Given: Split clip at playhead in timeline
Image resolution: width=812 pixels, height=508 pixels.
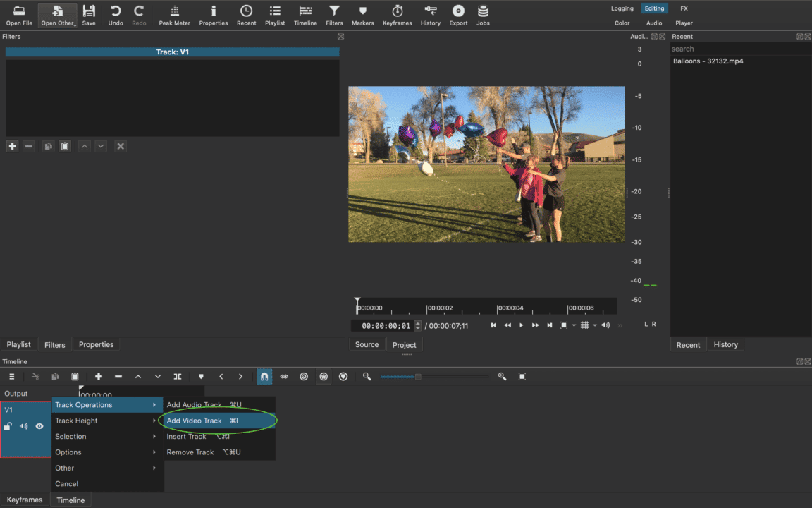Looking at the screenshot, I should (x=177, y=376).
